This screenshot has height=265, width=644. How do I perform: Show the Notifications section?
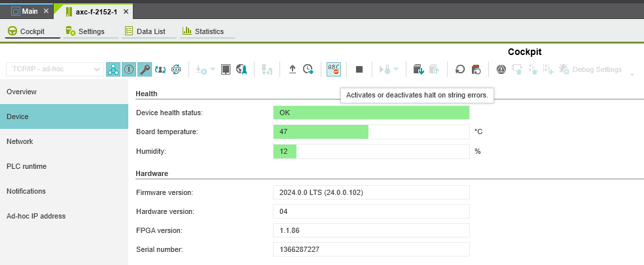coord(64,191)
